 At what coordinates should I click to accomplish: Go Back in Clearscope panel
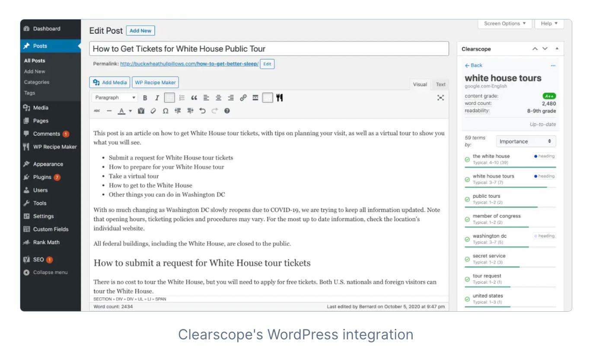click(474, 65)
